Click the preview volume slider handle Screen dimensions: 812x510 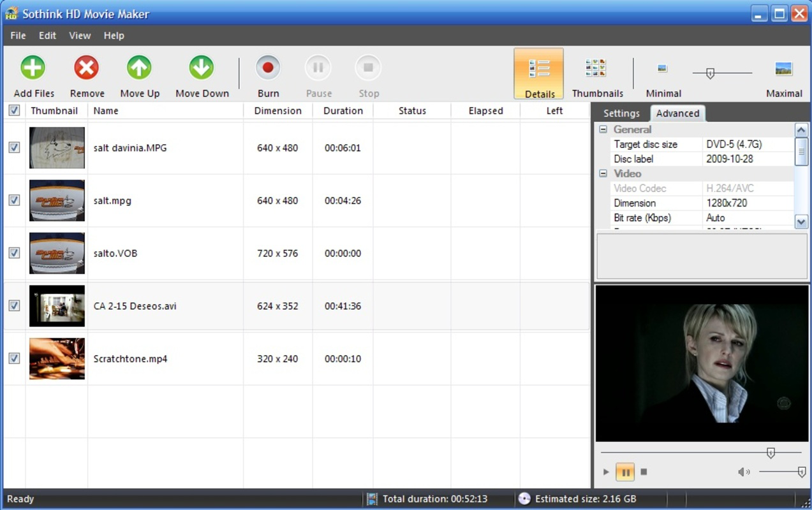pos(802,472)
